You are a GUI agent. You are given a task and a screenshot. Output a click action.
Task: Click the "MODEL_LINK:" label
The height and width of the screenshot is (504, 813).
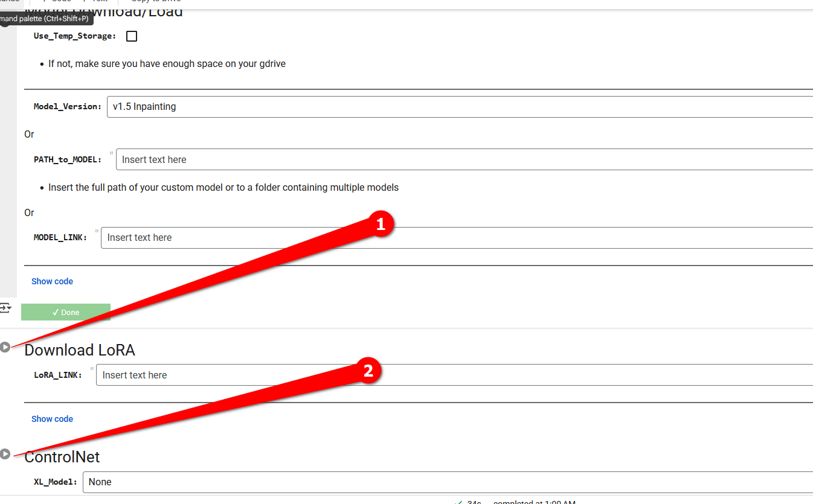point(60,238)
